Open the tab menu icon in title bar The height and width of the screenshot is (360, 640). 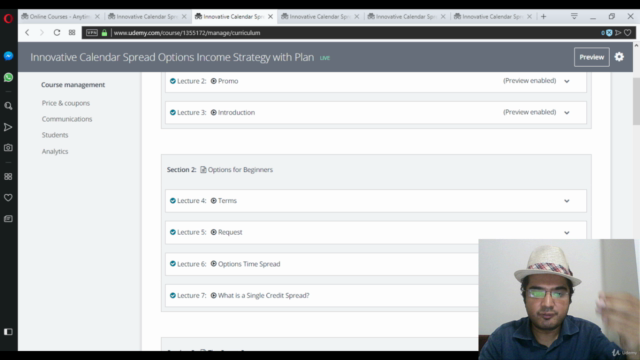point(574,16)
